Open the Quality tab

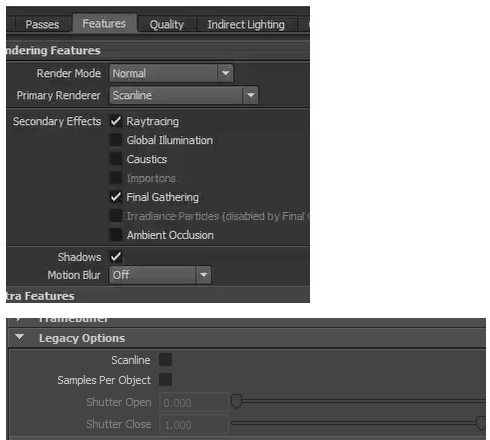(x=166, y=24)
